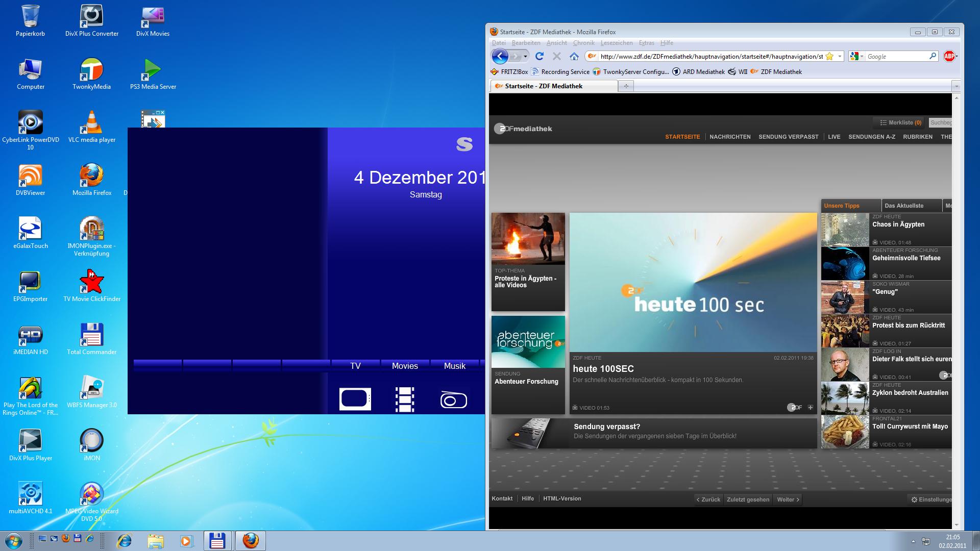Launch multiAVCHD 4.1 shortcut
The height and width of the screenshot is (551, 980).
tap(30, 498)
